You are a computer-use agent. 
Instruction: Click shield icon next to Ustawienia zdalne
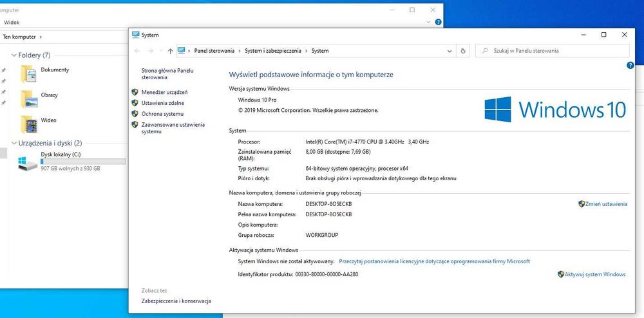click(135, 103)
